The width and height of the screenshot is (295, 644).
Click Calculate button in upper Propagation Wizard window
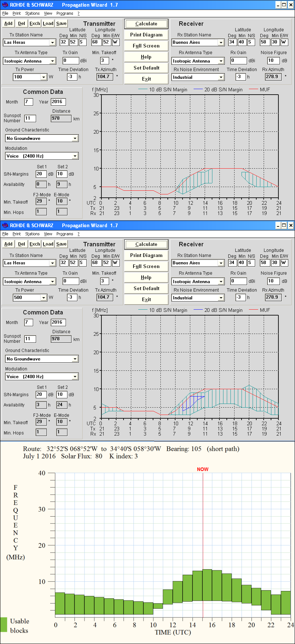click(146, 24)
